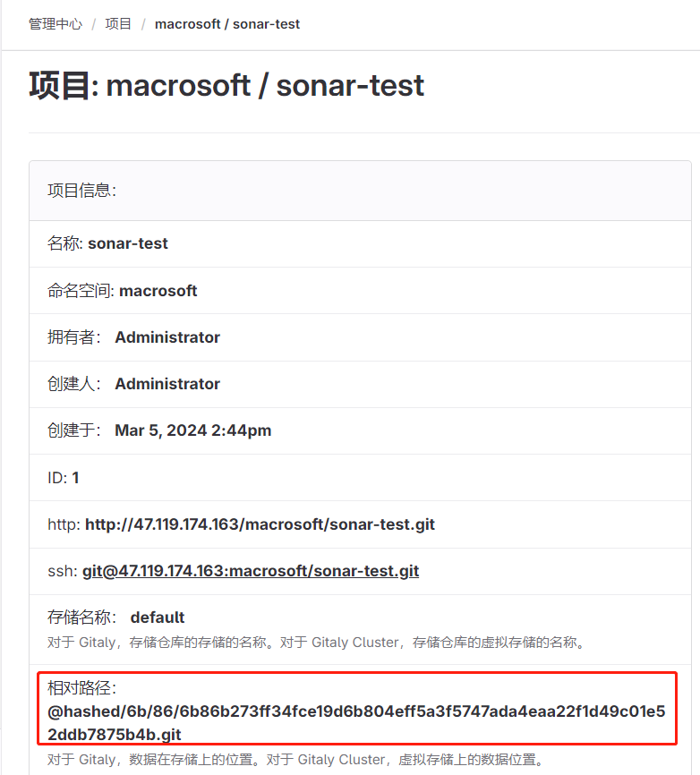
Task: Click the 项目信息 panel header
Action: (81, 191)
